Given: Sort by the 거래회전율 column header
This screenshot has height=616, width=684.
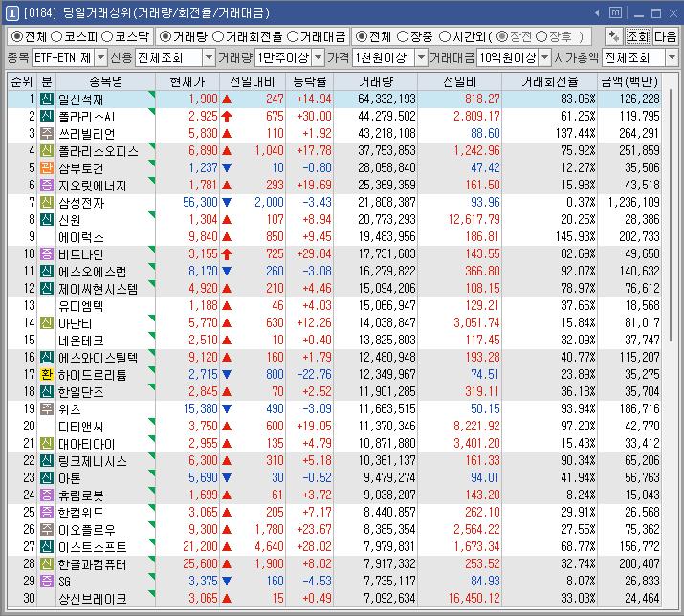Looking at the screenshot, I should [x=549, y=81].
